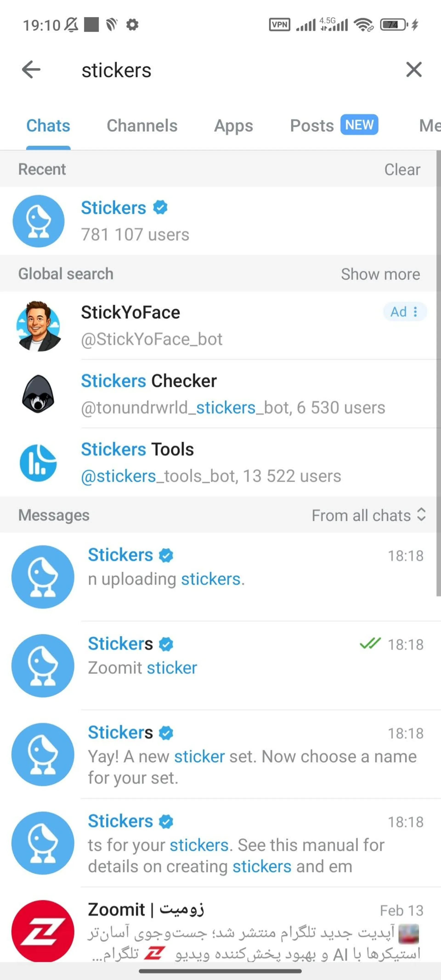The width and height of the screenshot is (441, 980).
Task: Show more Global search results
Action: click(x=380, y=274)
